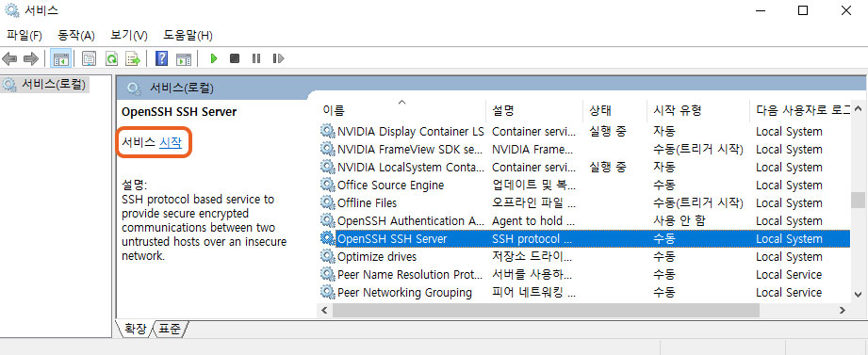
Task: Click 'Local Service' cell of Peer Networking Grouping
Action: click(789, 292)
